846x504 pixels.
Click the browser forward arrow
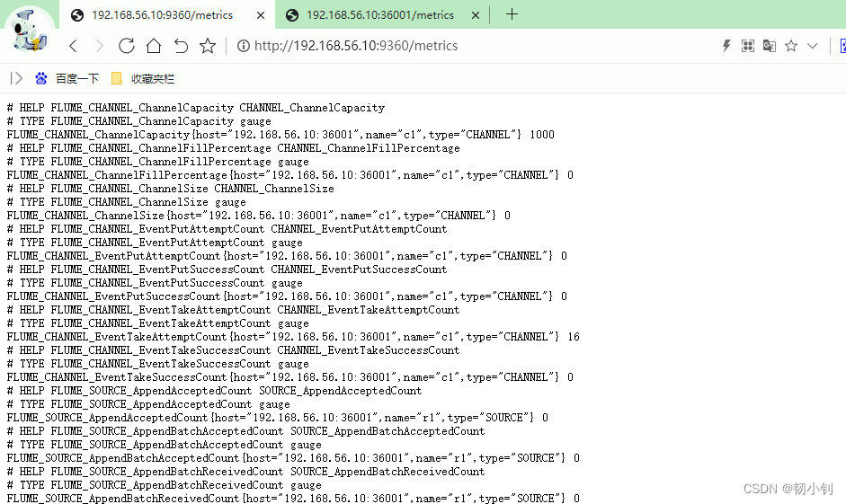pyautogui.click(x=99, y=46)
